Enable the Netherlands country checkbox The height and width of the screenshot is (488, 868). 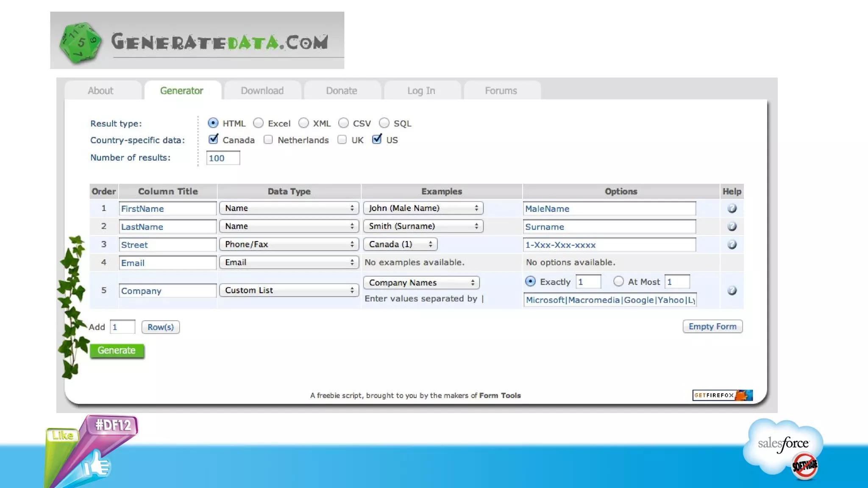tap(268, 140)
